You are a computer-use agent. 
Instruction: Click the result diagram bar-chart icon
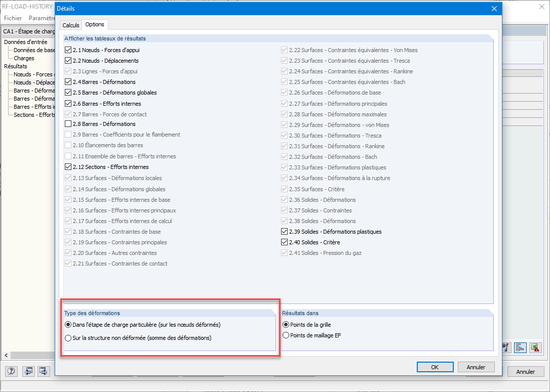[x=520, y=347]
